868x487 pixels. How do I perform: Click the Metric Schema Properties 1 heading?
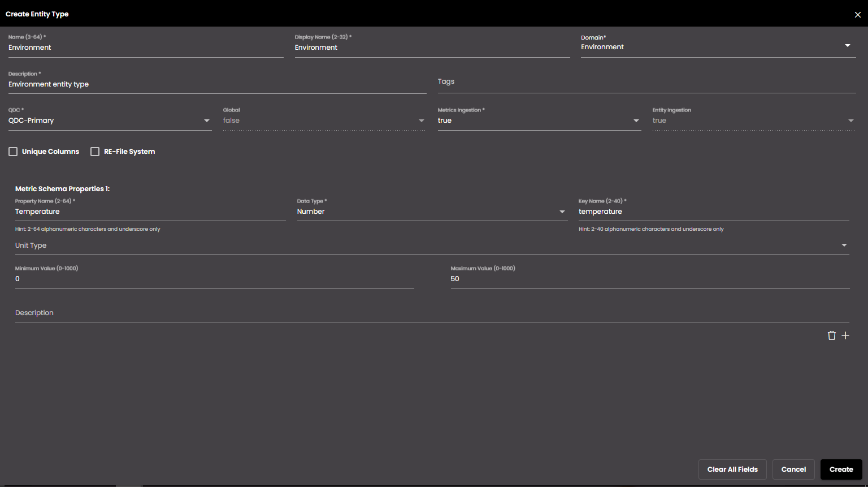pyautogui.click(x=63, y=189)
